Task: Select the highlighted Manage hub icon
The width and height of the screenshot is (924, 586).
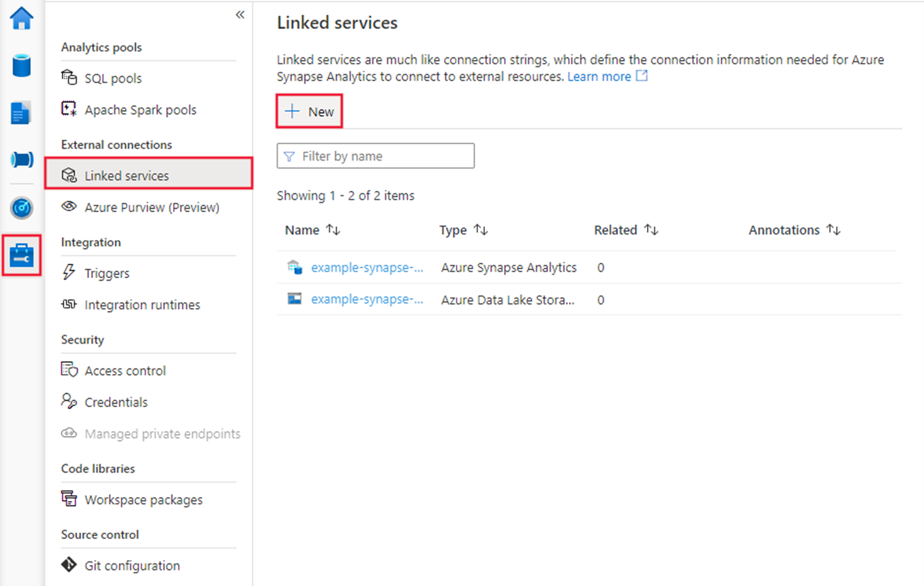Action: pyautogui.click(x=21, y=255)
